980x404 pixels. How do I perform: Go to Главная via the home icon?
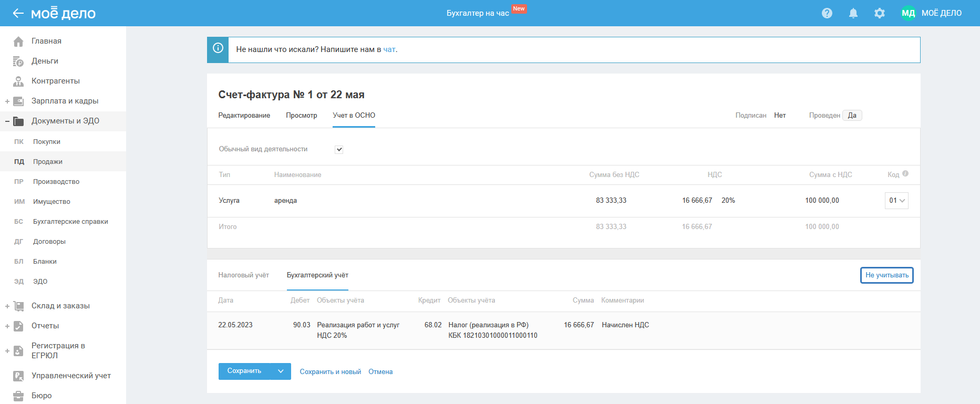coord(18,41)
